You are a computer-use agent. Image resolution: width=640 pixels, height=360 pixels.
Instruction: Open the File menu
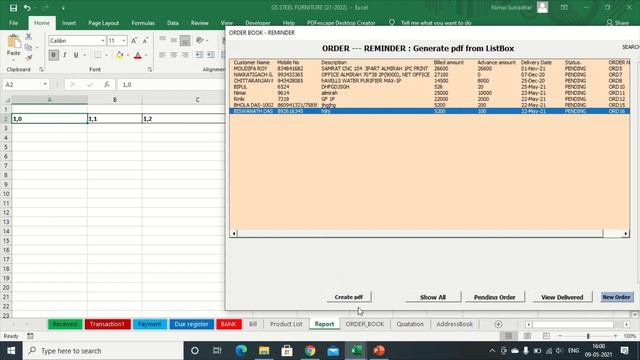(13, 23)
